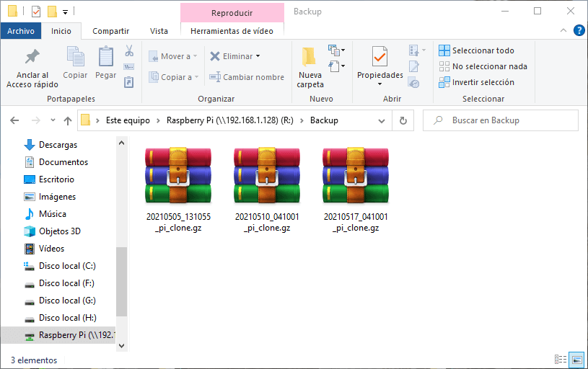Select file 20210505_131055_pi_clone.gz
The image size is (588, 369).
pyautogui.click(x=178, y=189)
